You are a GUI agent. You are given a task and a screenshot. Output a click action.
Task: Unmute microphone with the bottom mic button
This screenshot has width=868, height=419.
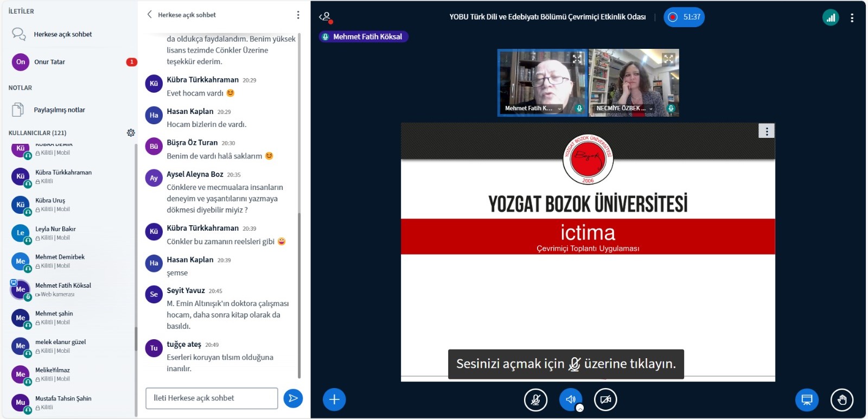click(535, 400)
